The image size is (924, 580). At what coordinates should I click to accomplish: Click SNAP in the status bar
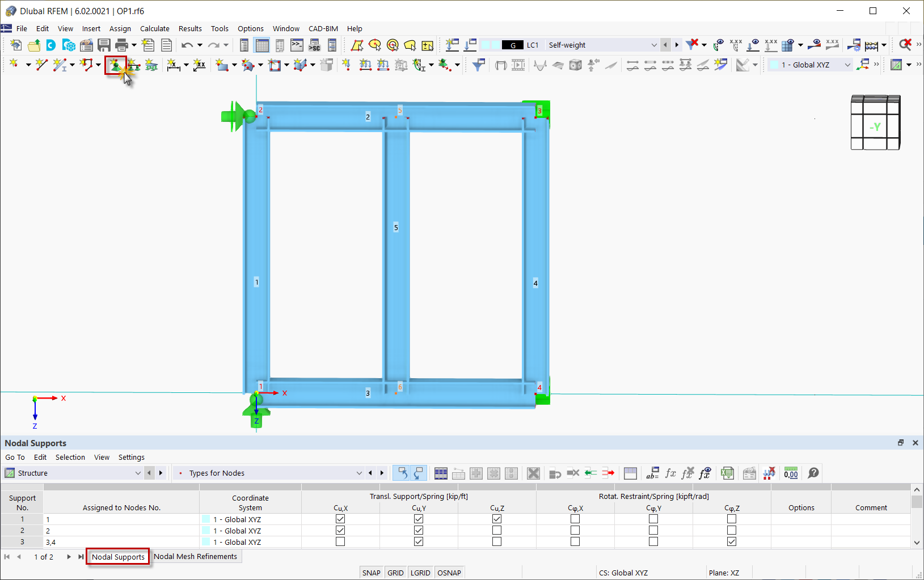click(371, 573)
